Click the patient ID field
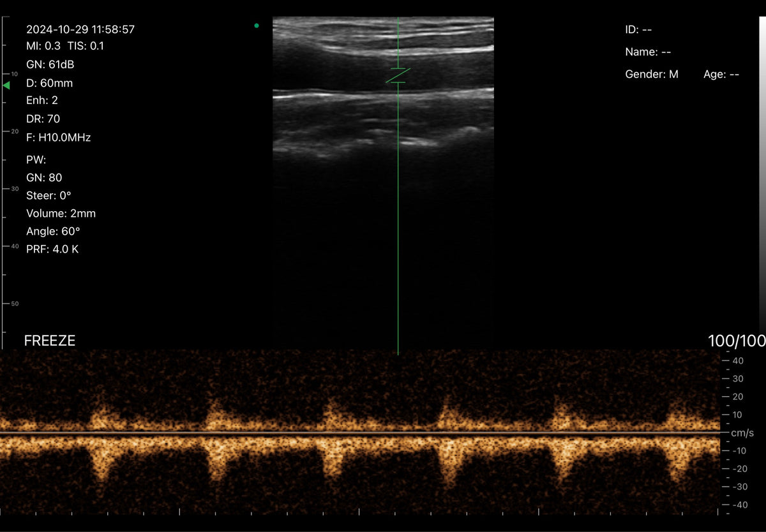The width and height of the screenshot is (766, 532). (x=638, y=29)
